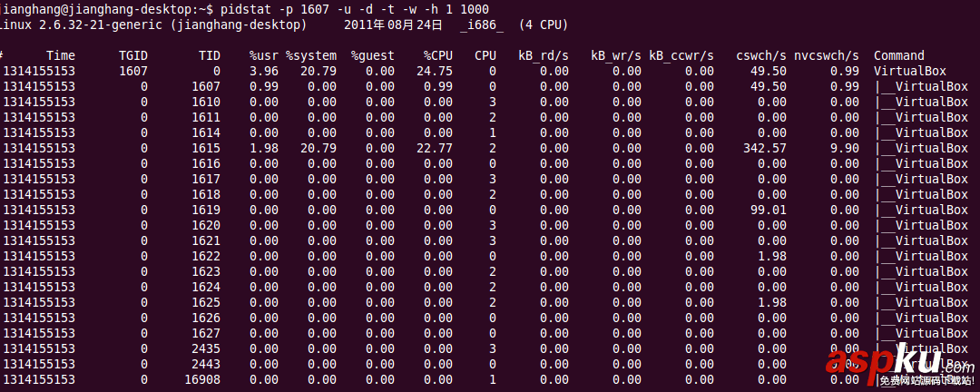Screen dimensions: 980x392
Task: Click the CPU number 3 in TID 1617 row
Action: pyautogui.click(x=493, y=179)
